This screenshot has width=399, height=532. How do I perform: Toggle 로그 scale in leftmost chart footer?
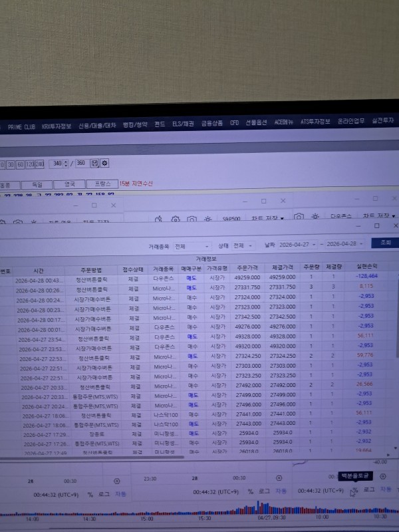[x=104, y=494]
